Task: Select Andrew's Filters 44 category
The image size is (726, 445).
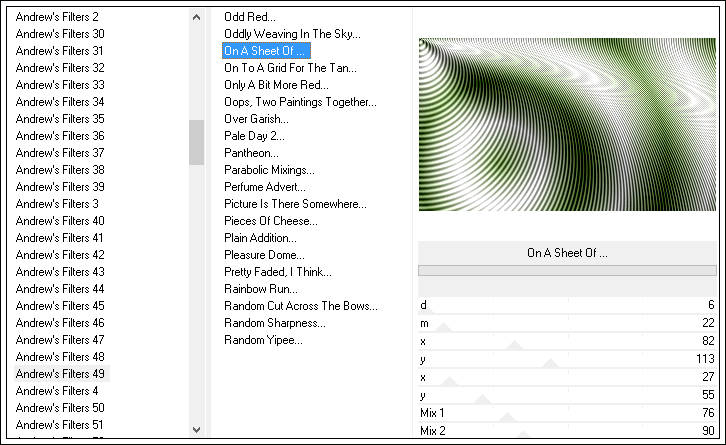Action: [x=60, y=289]
